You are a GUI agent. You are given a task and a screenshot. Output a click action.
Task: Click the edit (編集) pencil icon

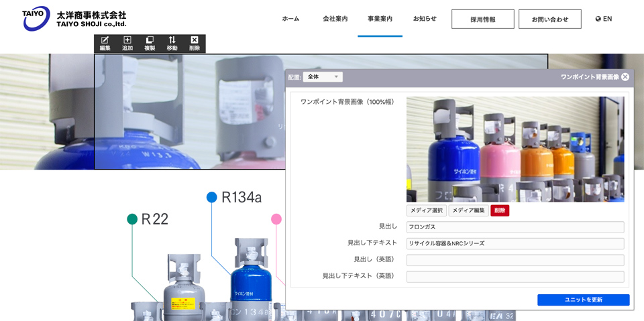tap(105, 40)
